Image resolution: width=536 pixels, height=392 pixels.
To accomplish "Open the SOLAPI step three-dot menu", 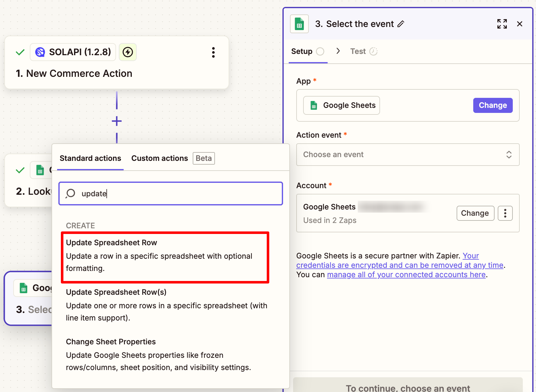I will point(213,52).
